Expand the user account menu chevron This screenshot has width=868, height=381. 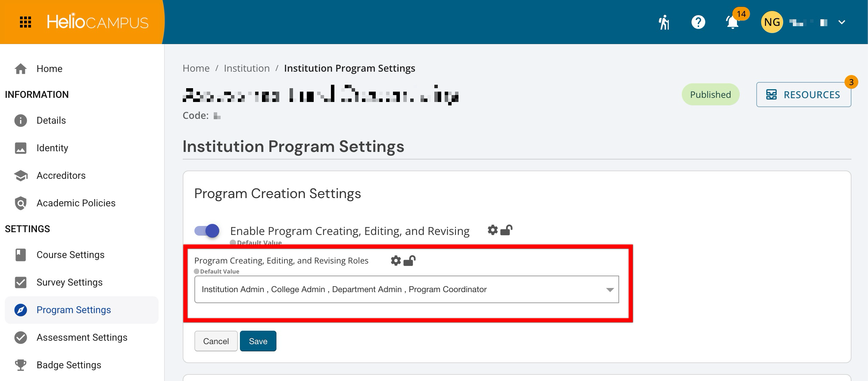[841, 22]
